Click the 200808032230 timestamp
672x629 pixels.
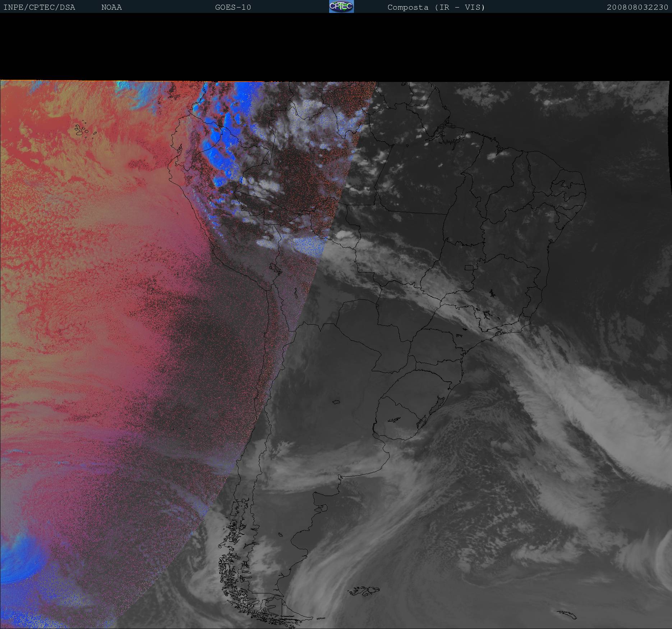tap(638, 8)
